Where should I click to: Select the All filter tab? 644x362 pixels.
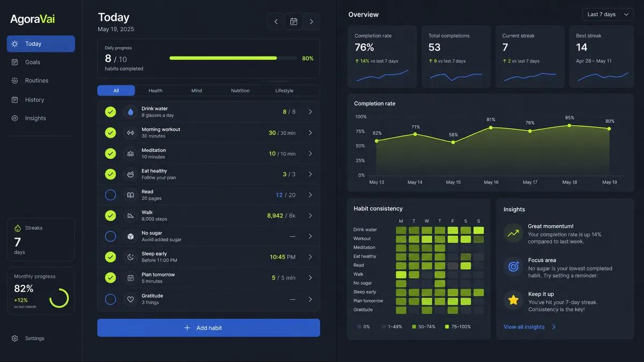click(116, 91)
